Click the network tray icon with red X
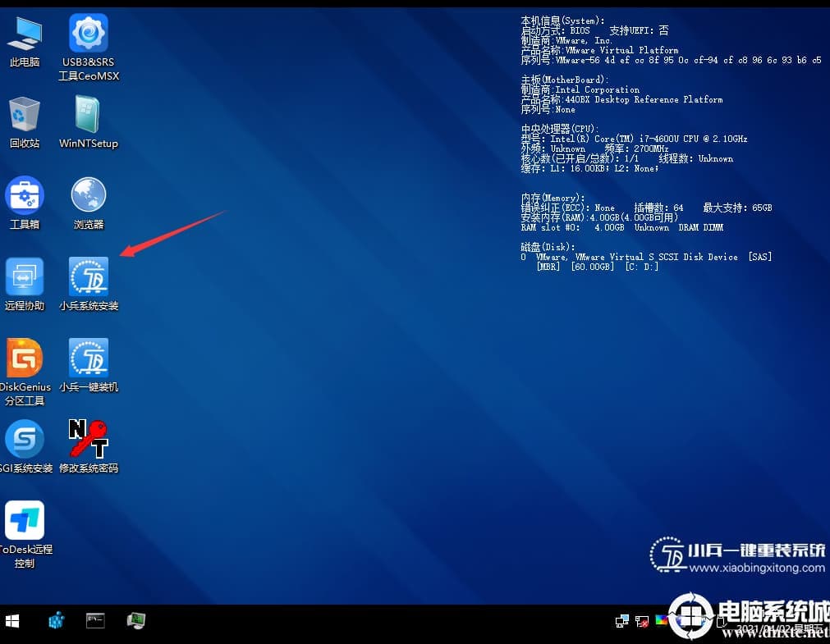The image size is (830, 644). (x=643, y=622)
